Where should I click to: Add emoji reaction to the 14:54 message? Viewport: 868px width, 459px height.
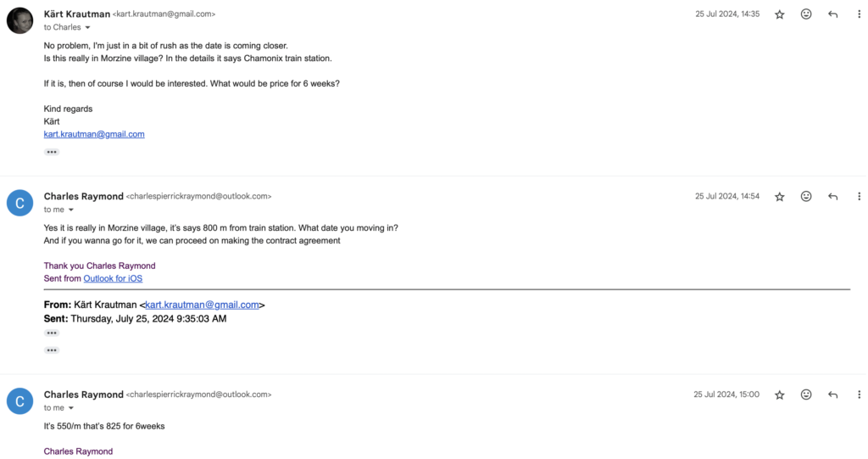tap(806, 196)
